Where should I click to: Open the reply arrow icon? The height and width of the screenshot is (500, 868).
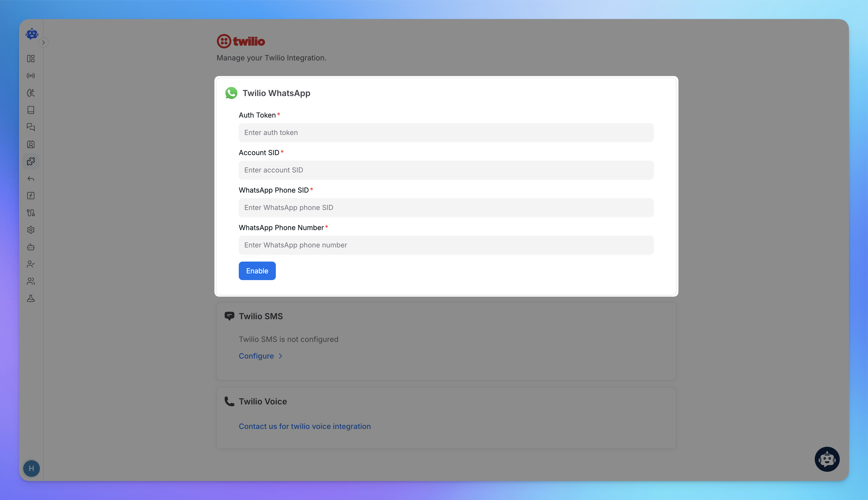[31, 178]
